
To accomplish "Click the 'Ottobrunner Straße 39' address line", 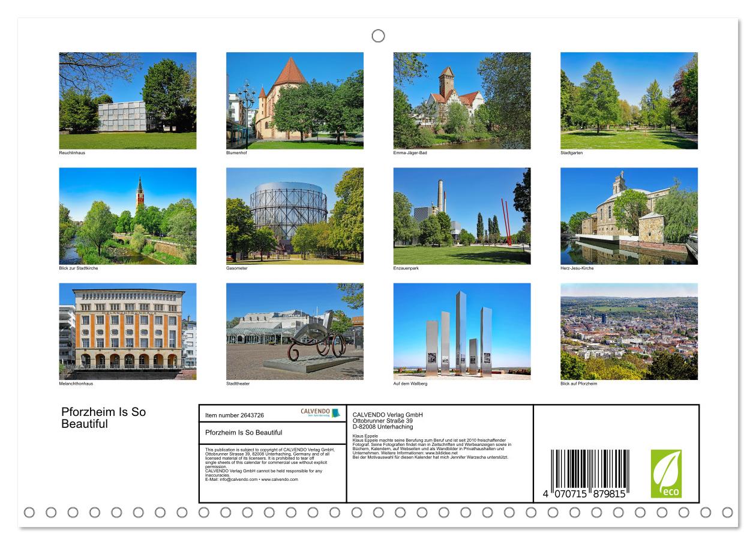I will pos(383,421).
